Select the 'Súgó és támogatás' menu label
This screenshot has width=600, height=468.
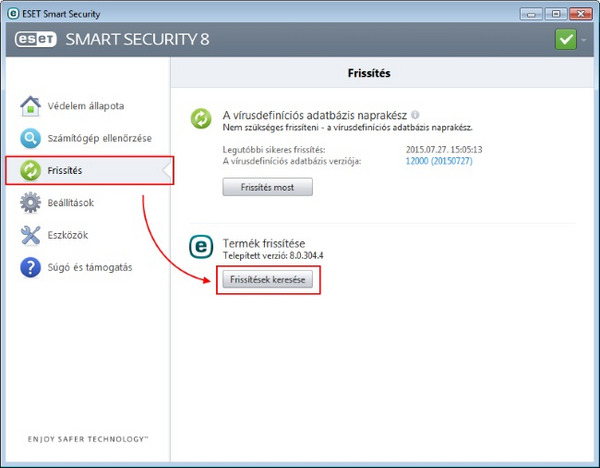pyautogui.click(x=90, y=268)
